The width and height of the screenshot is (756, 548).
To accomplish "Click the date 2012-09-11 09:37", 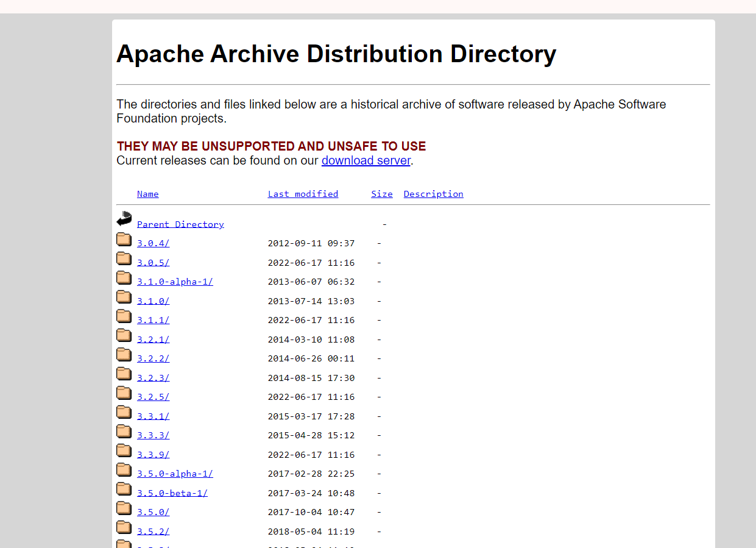I will pos(311,243).
